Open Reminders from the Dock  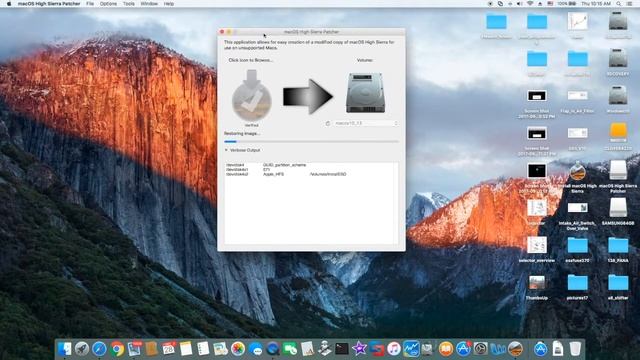click(203, 349)
